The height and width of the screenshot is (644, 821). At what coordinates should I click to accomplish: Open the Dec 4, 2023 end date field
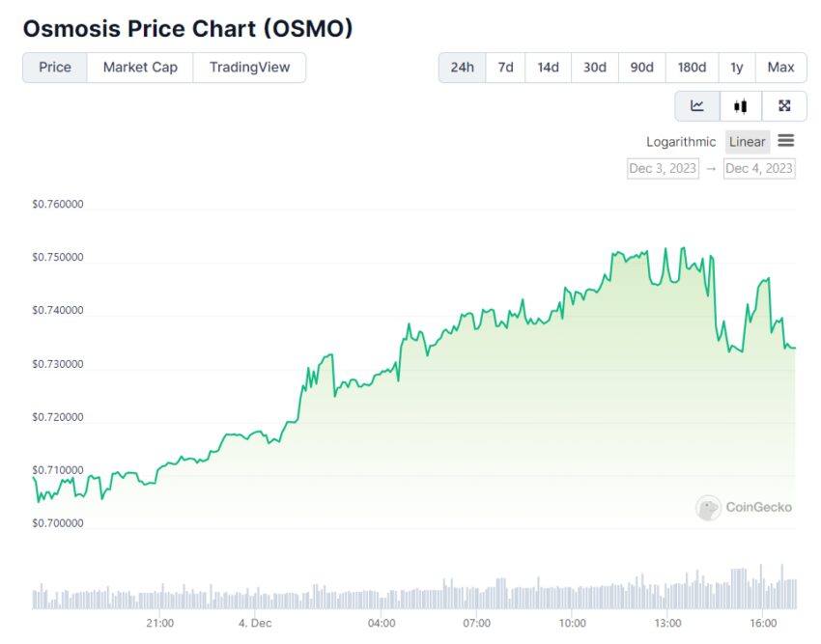coord(759,168)
